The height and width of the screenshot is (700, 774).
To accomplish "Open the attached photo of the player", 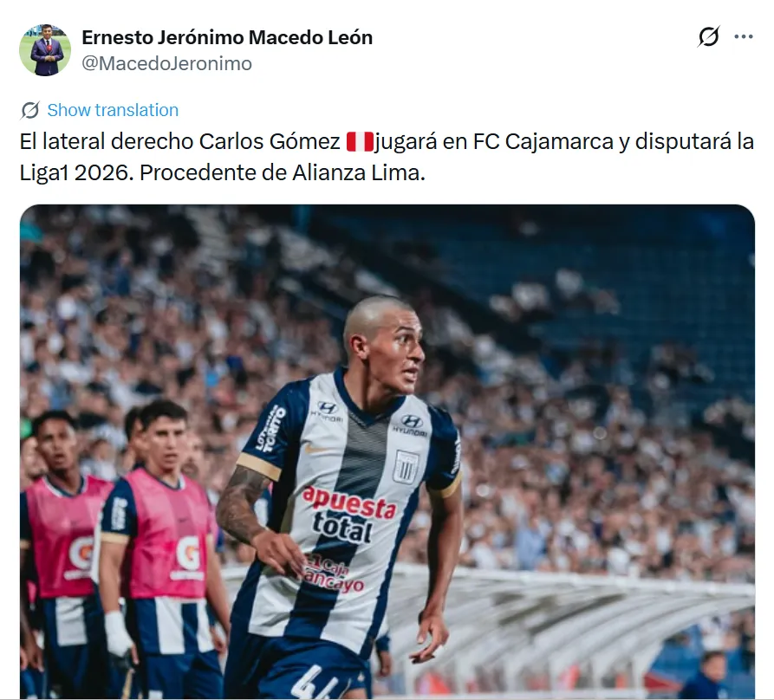I will (387, 451).
